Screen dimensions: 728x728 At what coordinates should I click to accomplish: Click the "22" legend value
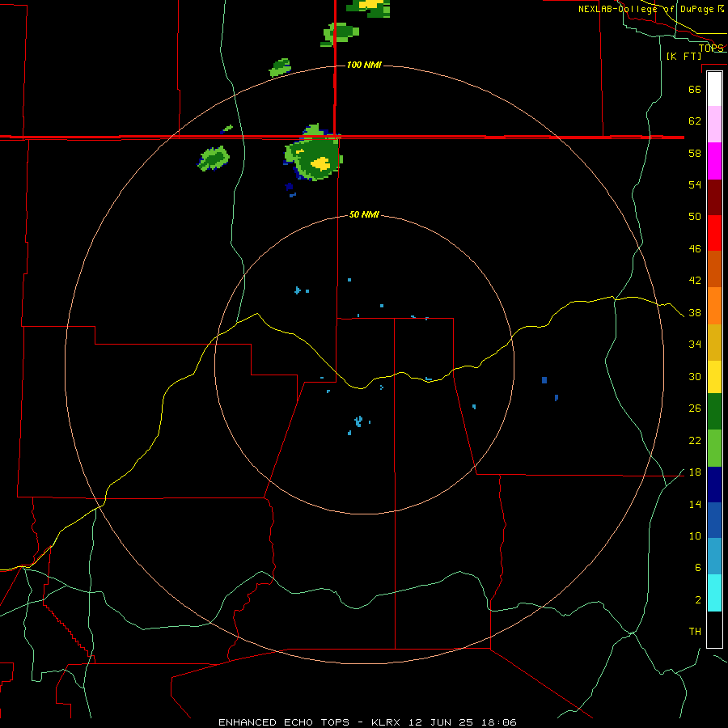(695, 440)
